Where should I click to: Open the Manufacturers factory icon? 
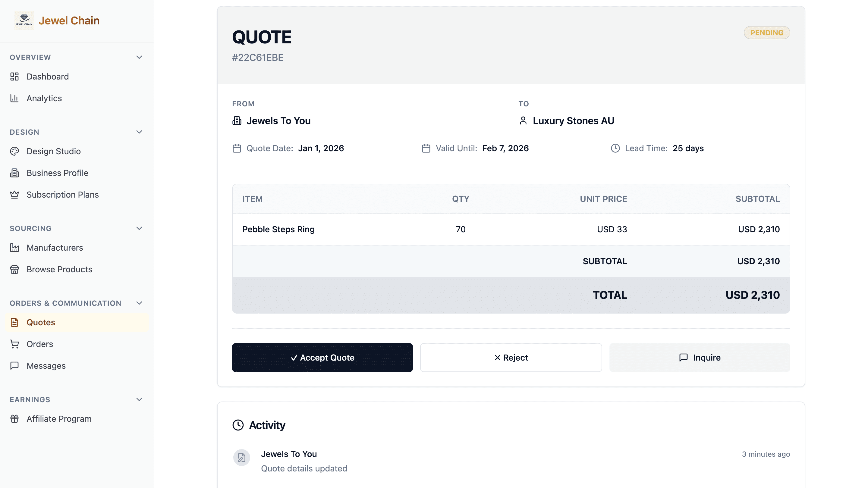pyautogui.click(x=14, y=248)
